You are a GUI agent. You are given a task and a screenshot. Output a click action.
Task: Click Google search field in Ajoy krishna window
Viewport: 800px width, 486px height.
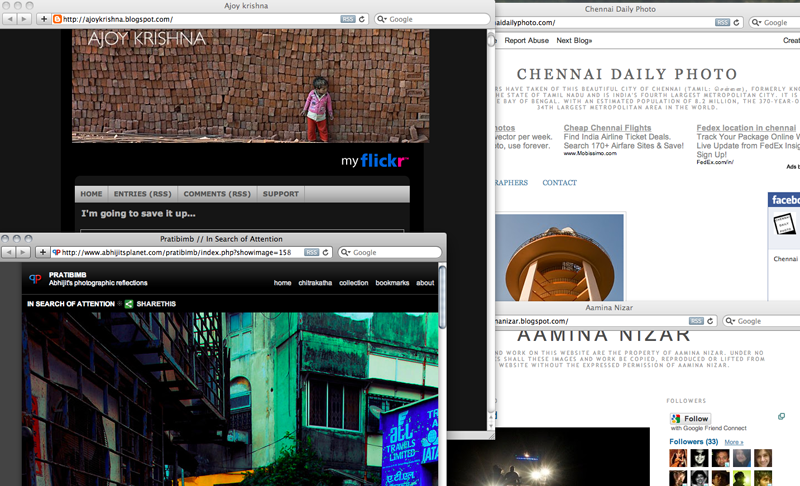(x=432, y=19)
